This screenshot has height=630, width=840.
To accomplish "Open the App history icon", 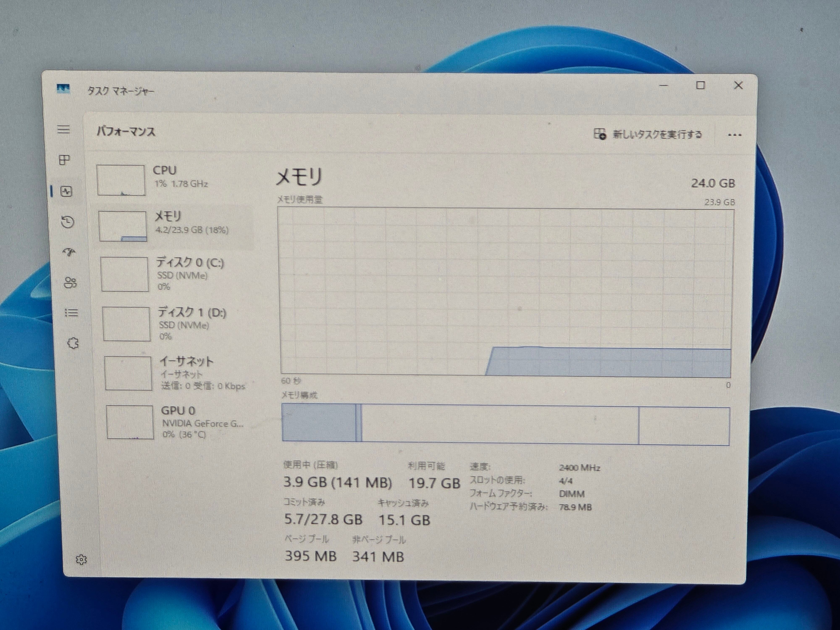I will coord(68,222).
